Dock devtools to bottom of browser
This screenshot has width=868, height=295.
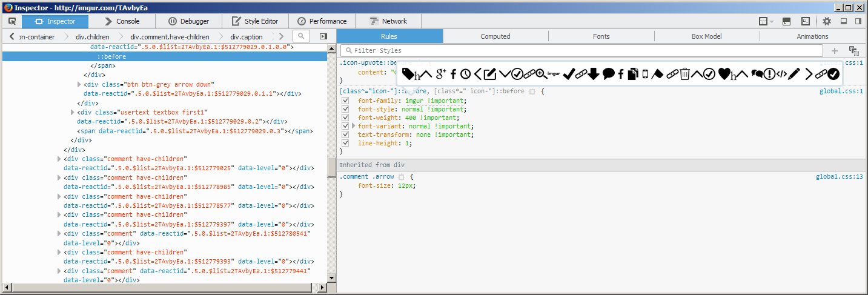[x=843, y=21]
